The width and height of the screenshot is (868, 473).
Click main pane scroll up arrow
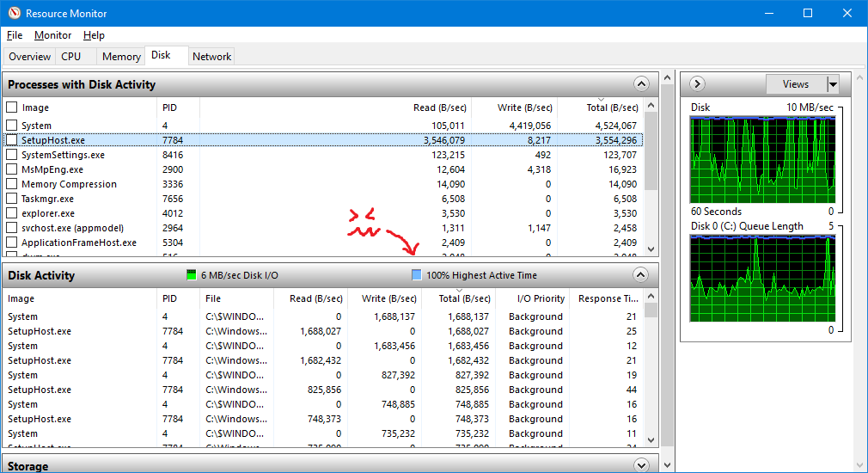coord(667,77)
